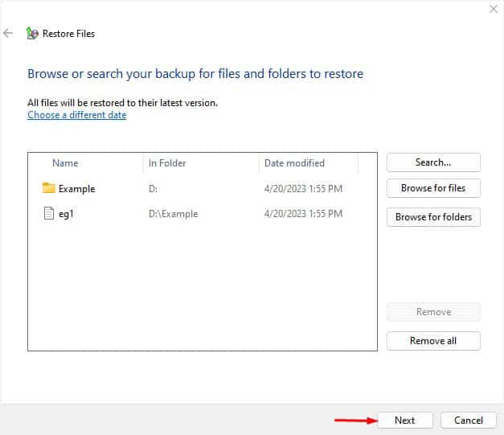Image resolution: width=504 pixels, height=435 pixels.
Task: Click the Remove all button
Action: 433,341
